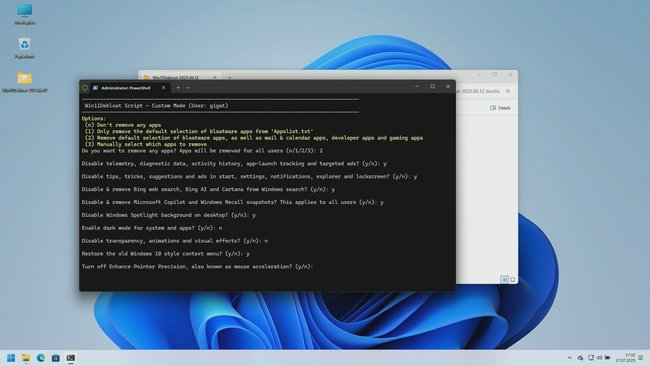
Task: Click the File Explorer search box
Action: click(x=484, y=91)
